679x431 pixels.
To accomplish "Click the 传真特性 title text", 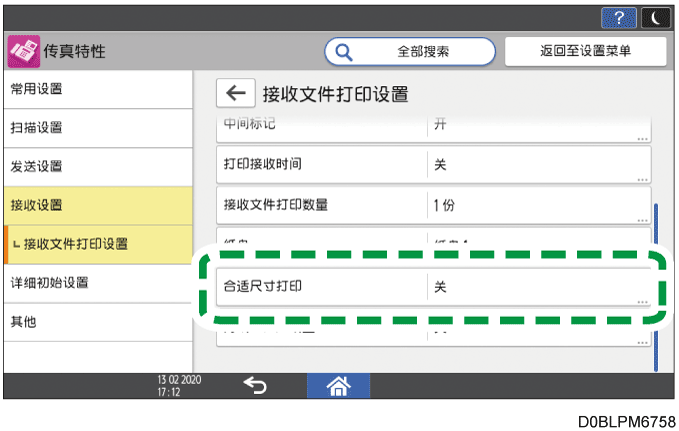I will (x=74, y=52).
